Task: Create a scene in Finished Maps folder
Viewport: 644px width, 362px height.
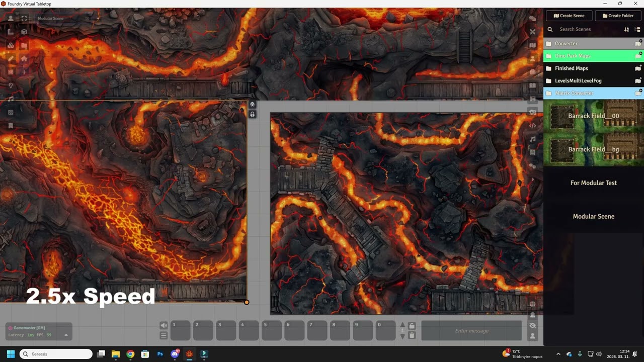Action: (x=638, y=68)
